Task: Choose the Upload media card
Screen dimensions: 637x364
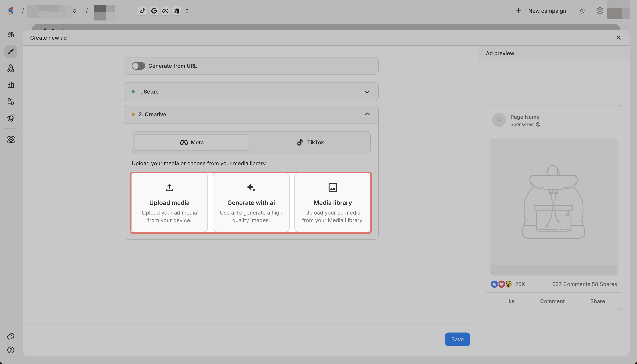Action: tap(169, 203)
